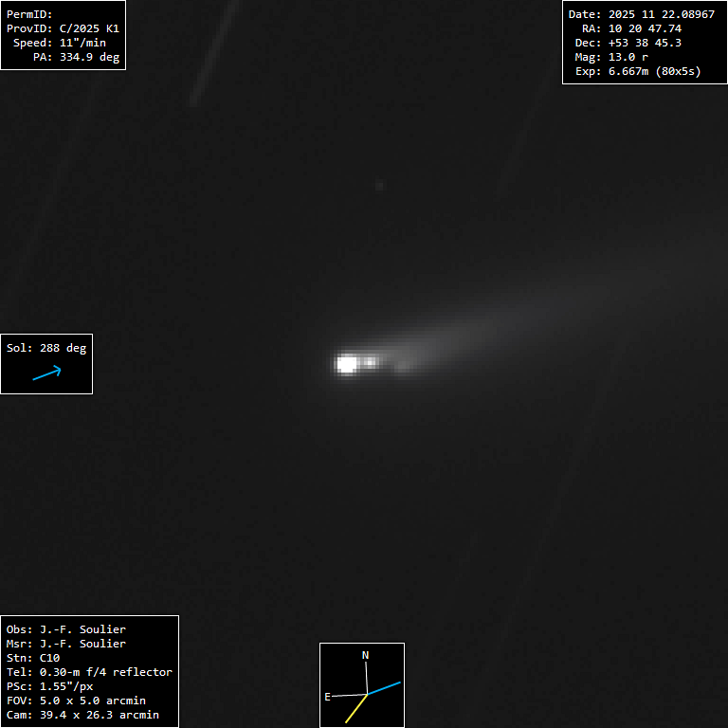
Task: Click the brightest comet nucleus
Action: tap(347, 363)
